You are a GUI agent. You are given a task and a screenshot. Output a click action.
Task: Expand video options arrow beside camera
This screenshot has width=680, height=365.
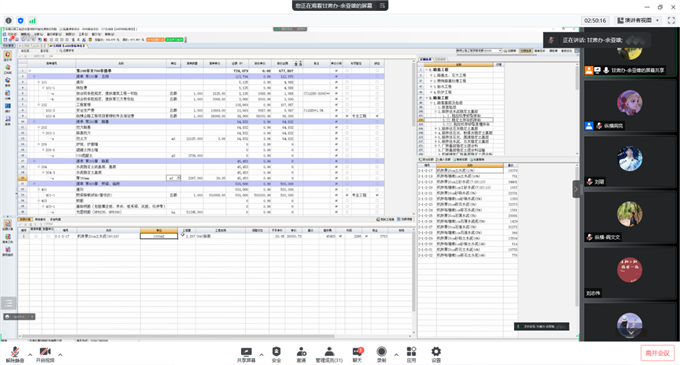pos(60,355)
